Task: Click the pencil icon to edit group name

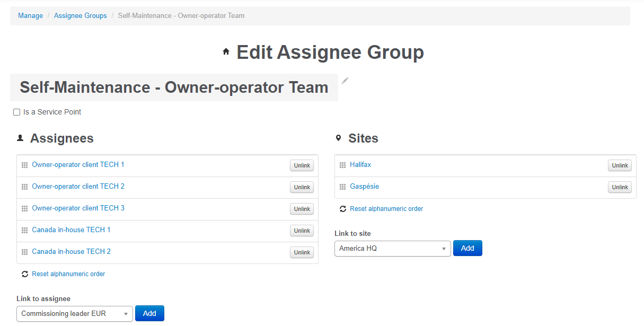Action: click(x=345, y=81)
